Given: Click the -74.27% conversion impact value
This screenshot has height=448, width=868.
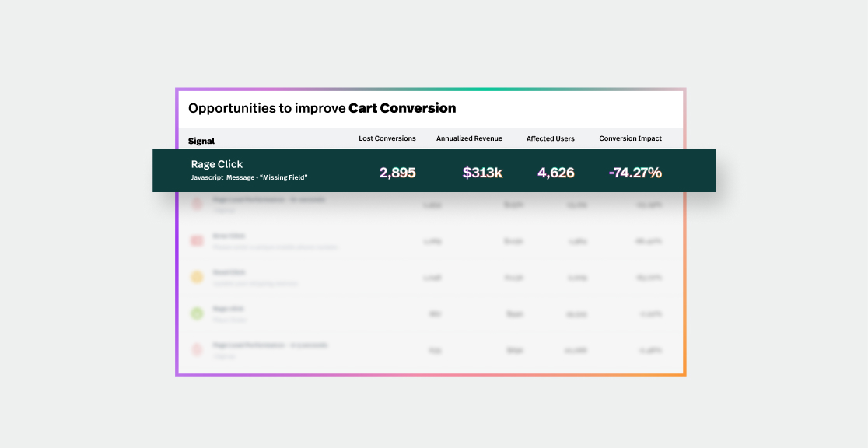Looking at the screenshot, I should [635, 172].
